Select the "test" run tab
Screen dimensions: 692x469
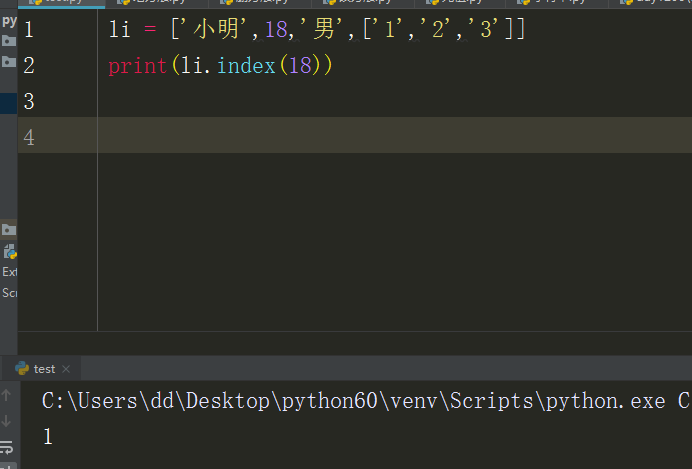[41, 369]
